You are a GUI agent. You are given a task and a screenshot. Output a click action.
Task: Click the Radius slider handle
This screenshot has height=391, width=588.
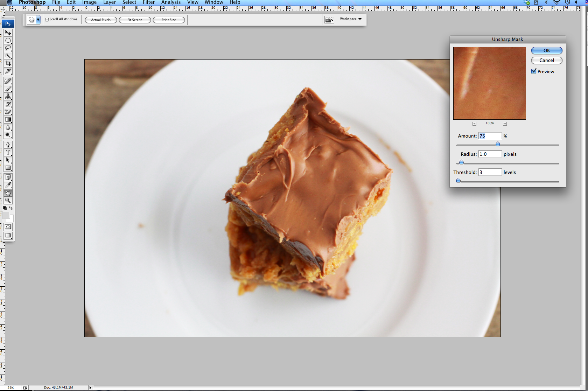tap(461, 162)
